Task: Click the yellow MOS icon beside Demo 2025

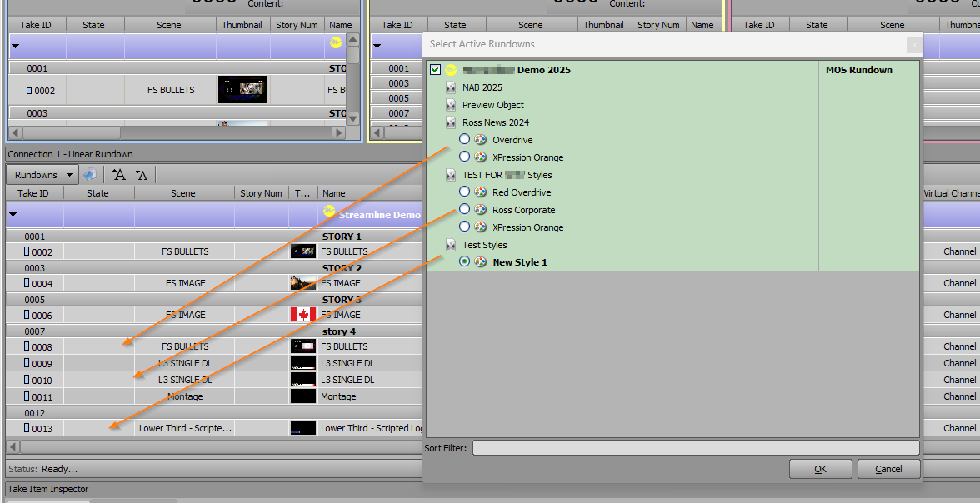Action: [451, 70]
